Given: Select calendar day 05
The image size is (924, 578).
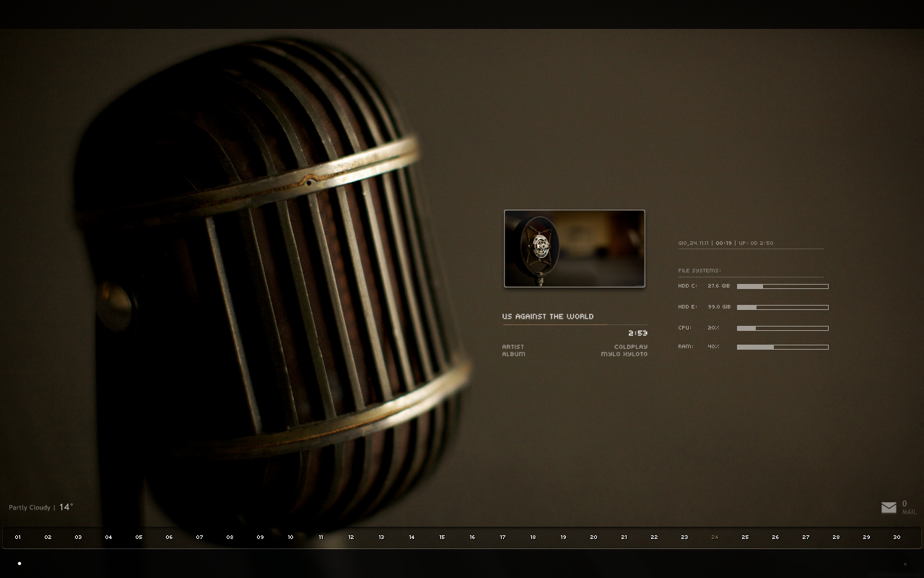Looking at the screenshot, I should (x=139, y=537).
